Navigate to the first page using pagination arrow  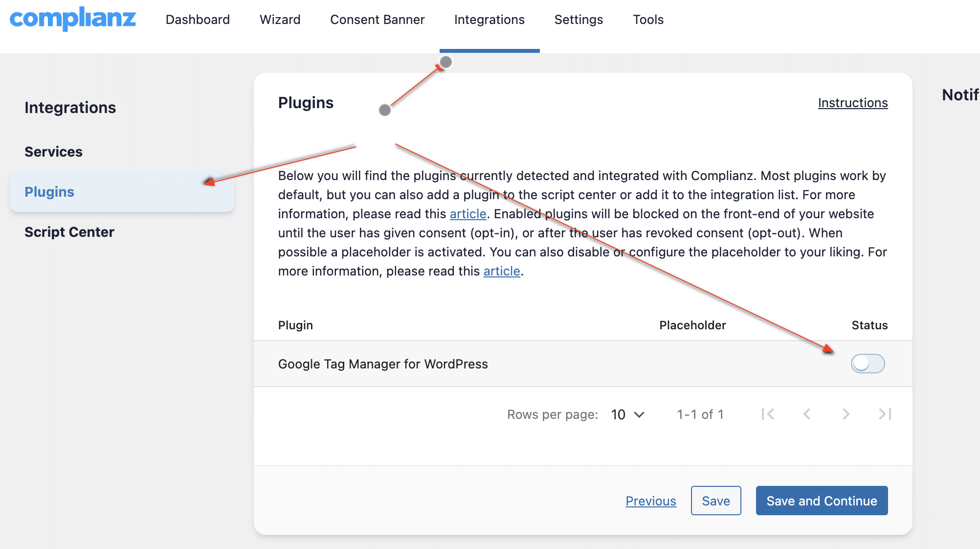[x=768, y=414]
